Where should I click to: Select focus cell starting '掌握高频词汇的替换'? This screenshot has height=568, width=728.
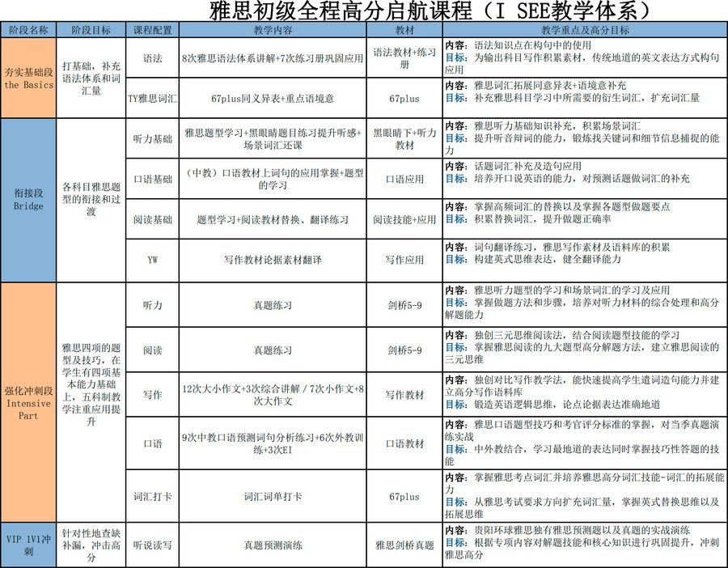[x=585, y=219]
